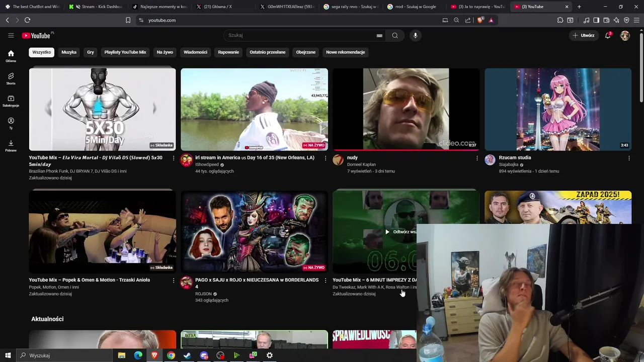Open Subskrypcje in the sidebar
644x362 pixels.
(x=11, y=101)
